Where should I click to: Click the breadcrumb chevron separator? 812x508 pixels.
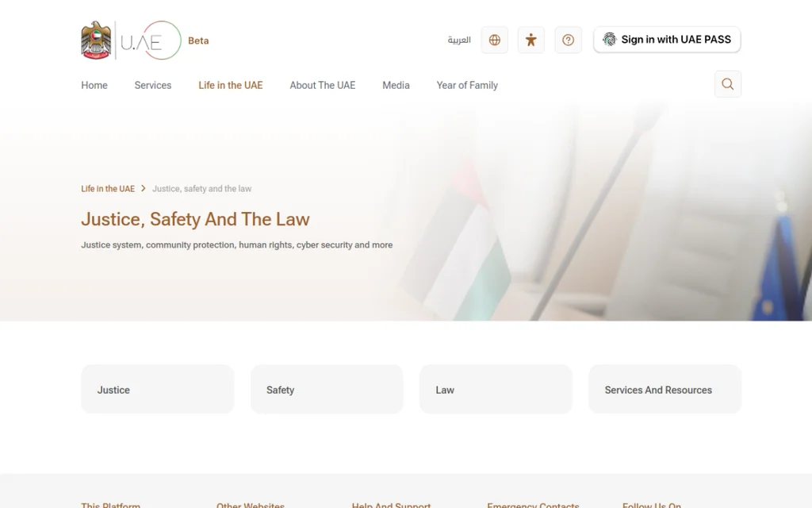[144, 188]
